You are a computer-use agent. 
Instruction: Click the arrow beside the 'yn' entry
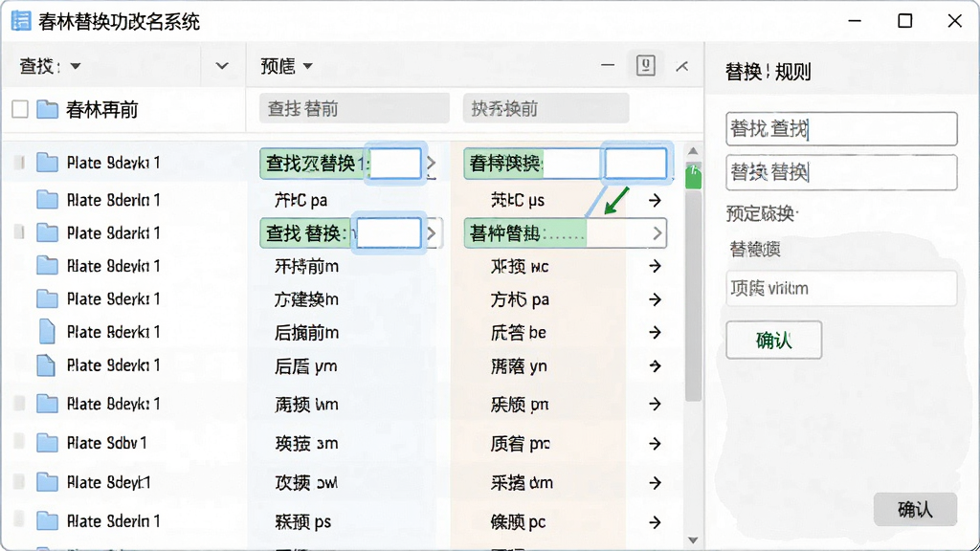click(655, 366)
